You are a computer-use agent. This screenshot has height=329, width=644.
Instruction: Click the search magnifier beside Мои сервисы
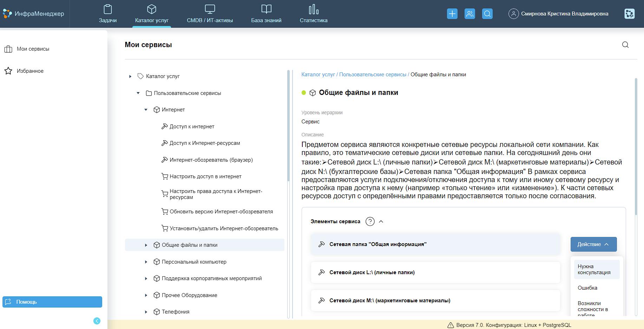(625, 45)
